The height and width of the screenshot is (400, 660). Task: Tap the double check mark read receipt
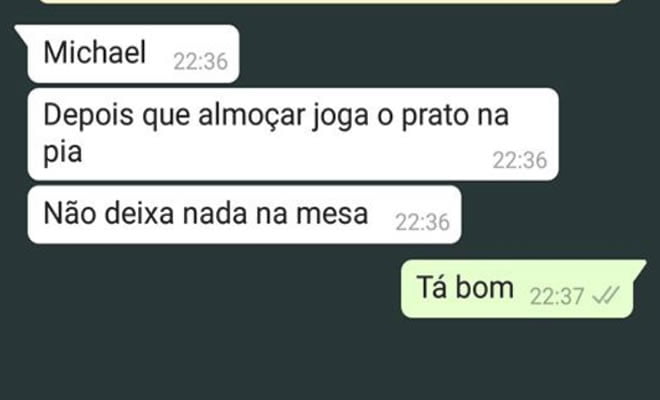(606, 296)
